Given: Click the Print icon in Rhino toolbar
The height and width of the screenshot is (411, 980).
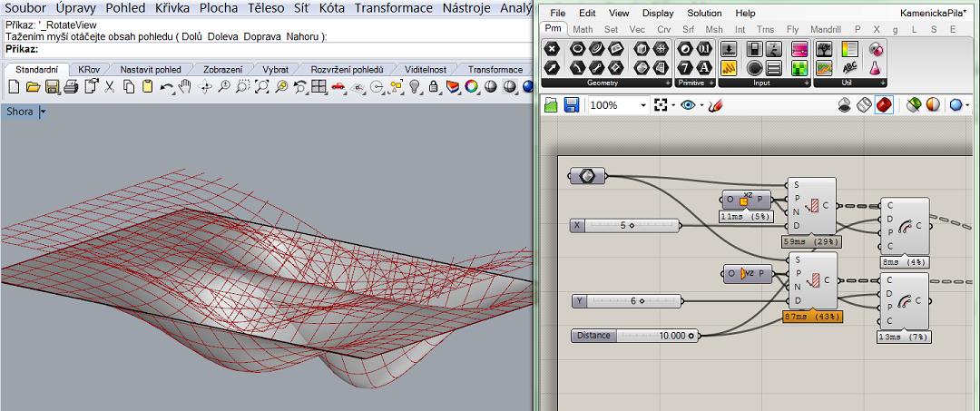Looking at the screenshot, I should tap(72, 87).
